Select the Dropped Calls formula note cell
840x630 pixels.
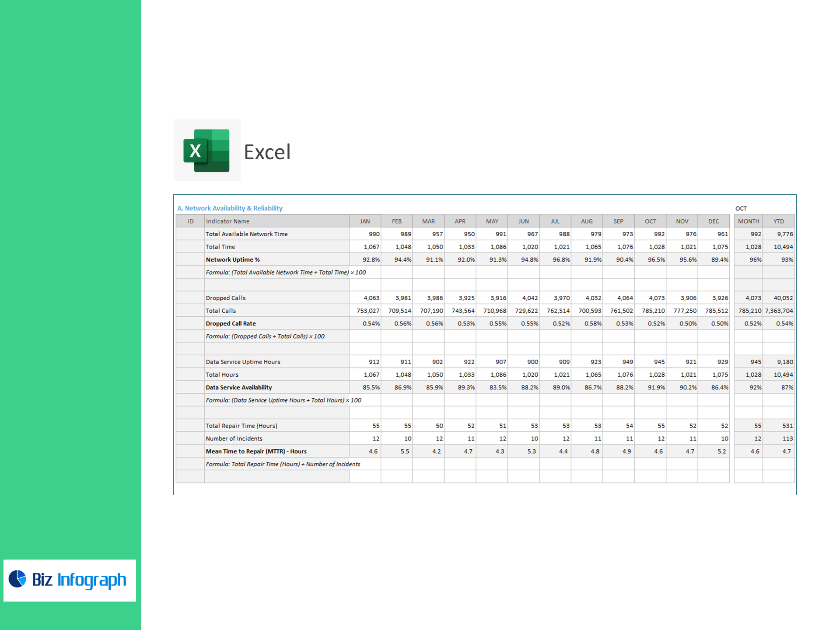click(x=265, y=336)
